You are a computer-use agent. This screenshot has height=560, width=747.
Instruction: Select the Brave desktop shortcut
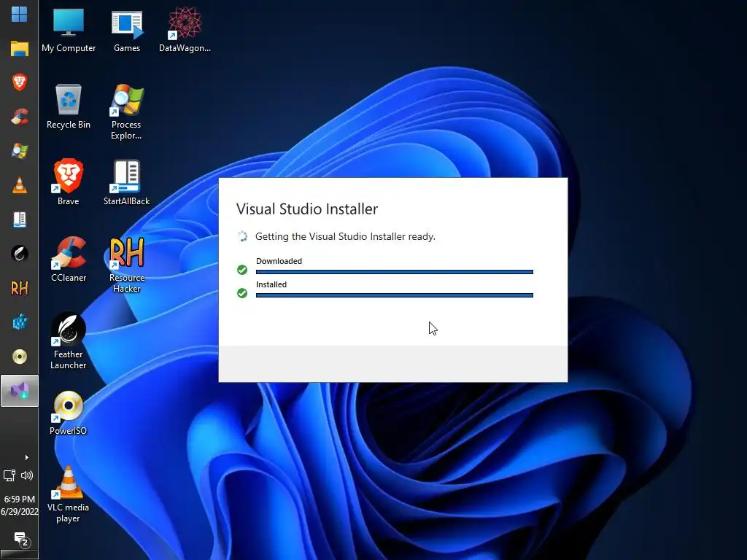[x=68, y=182]
